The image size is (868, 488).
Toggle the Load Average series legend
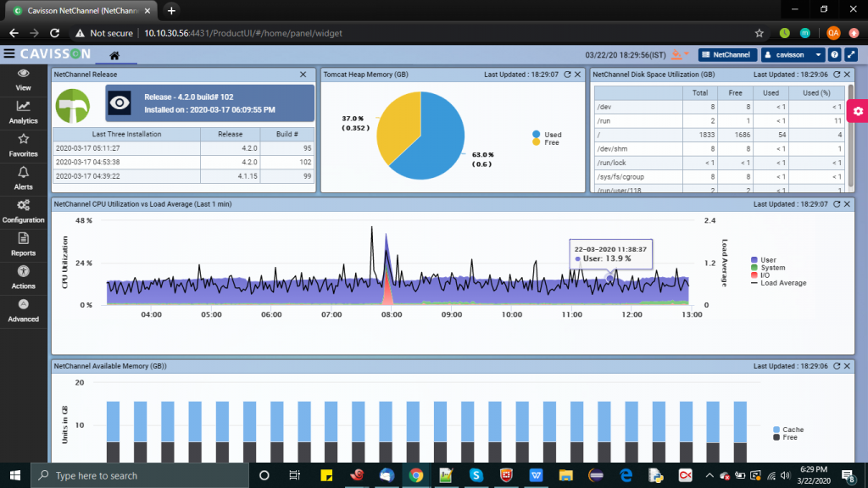[778, 283]
